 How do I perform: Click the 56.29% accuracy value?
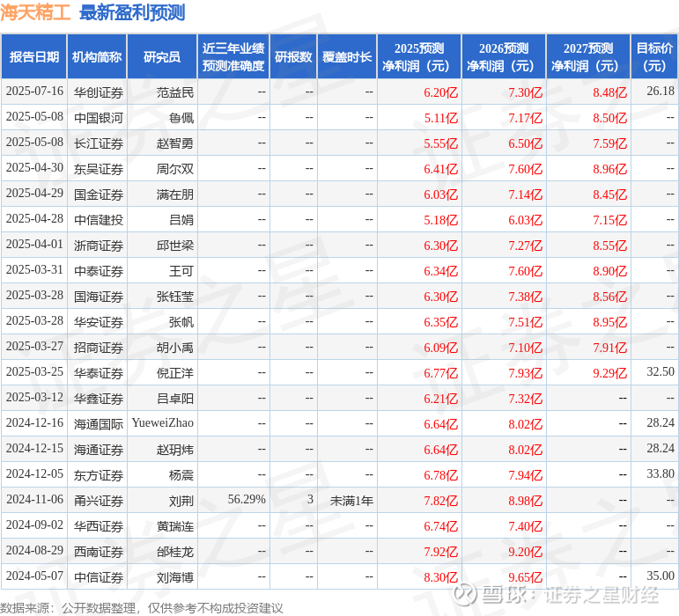click(x=247, y=500)
